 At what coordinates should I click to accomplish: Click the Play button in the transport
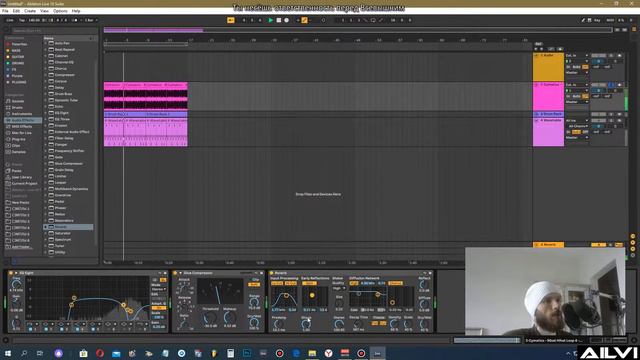pyautogui.click(x=270, y=20)
